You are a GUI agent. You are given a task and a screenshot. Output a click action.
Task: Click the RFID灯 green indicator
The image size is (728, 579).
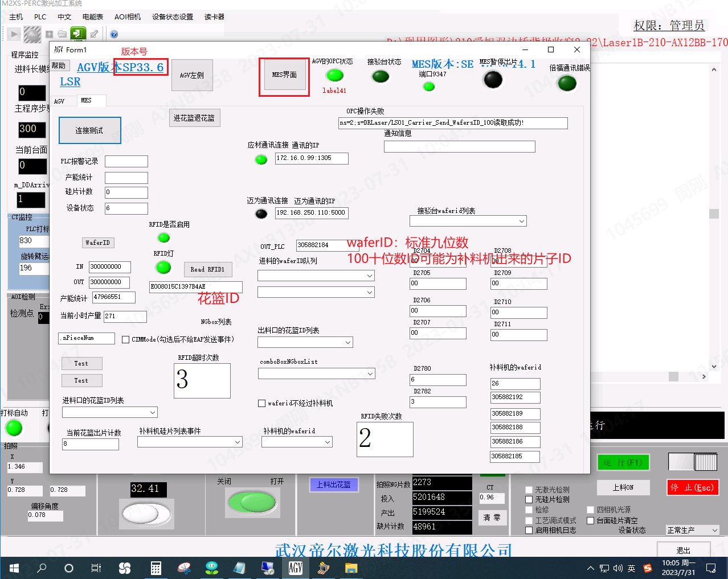tap(163, 267)
